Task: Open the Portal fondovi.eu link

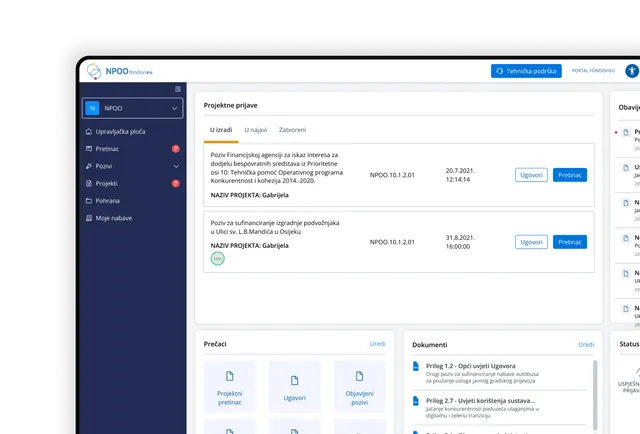Action: click(593, 71)
